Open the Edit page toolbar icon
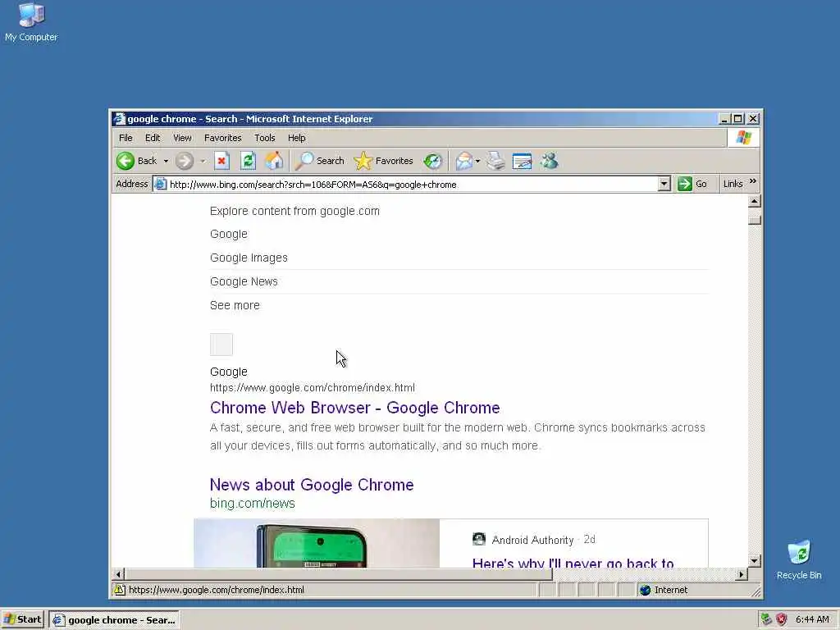840x630 pixels. pos(523,161)
